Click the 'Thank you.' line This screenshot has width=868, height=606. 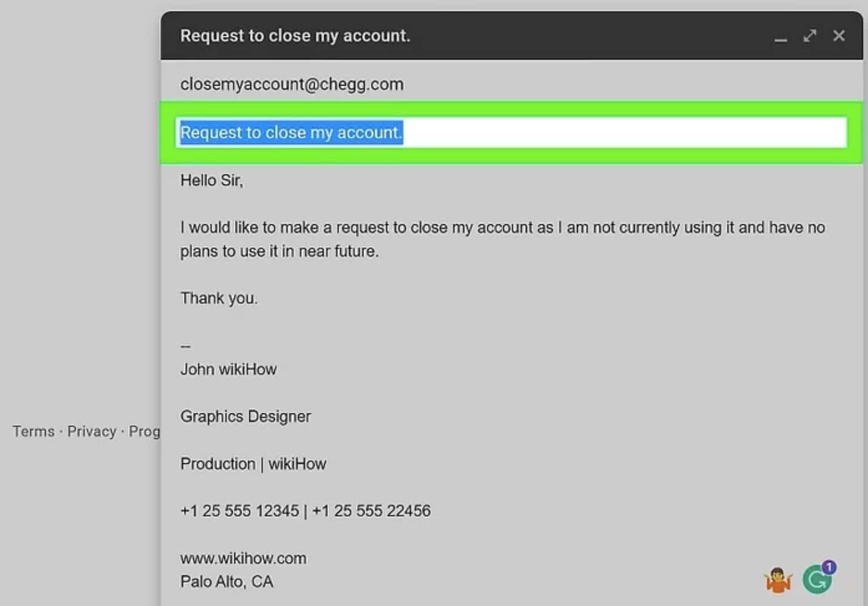219,298
